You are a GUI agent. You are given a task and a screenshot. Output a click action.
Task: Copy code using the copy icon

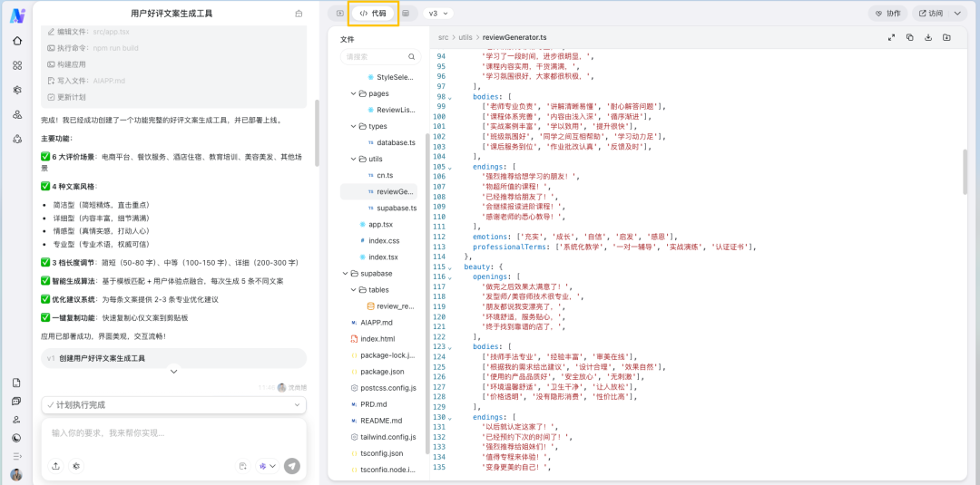pos(910,37)
